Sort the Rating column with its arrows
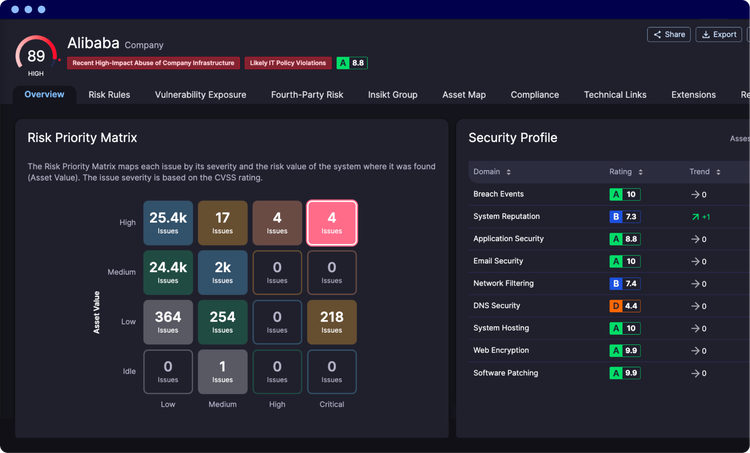The height and width of the screenshot is (453, 750). (640, 172)
